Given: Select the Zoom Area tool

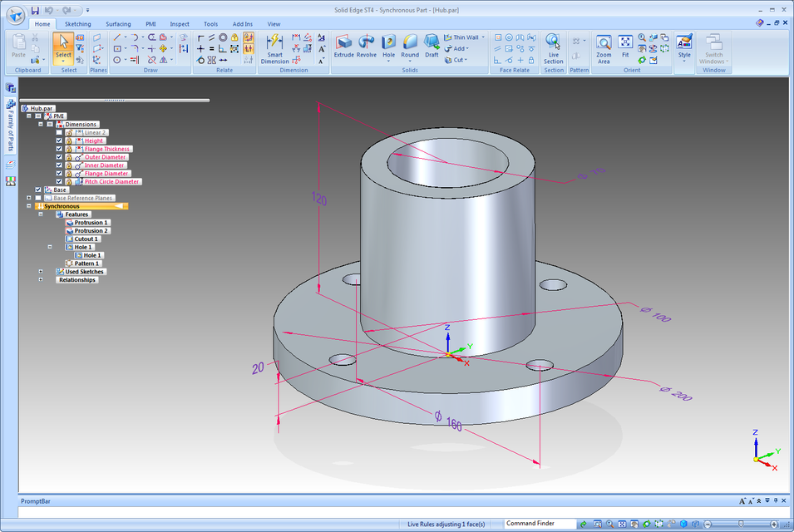Looking at the screenshot, I should (x=603, y=49).
